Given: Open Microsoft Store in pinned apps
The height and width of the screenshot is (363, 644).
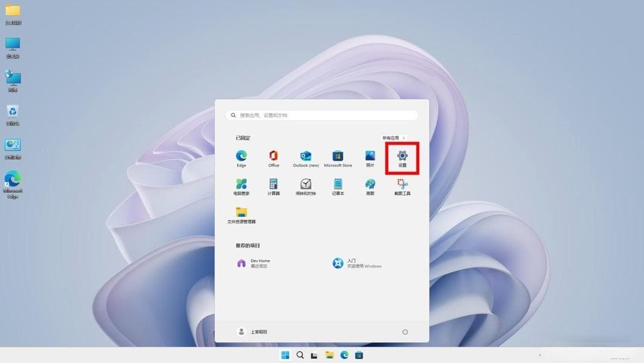Looking at the screenshot, I should (338, 158).
